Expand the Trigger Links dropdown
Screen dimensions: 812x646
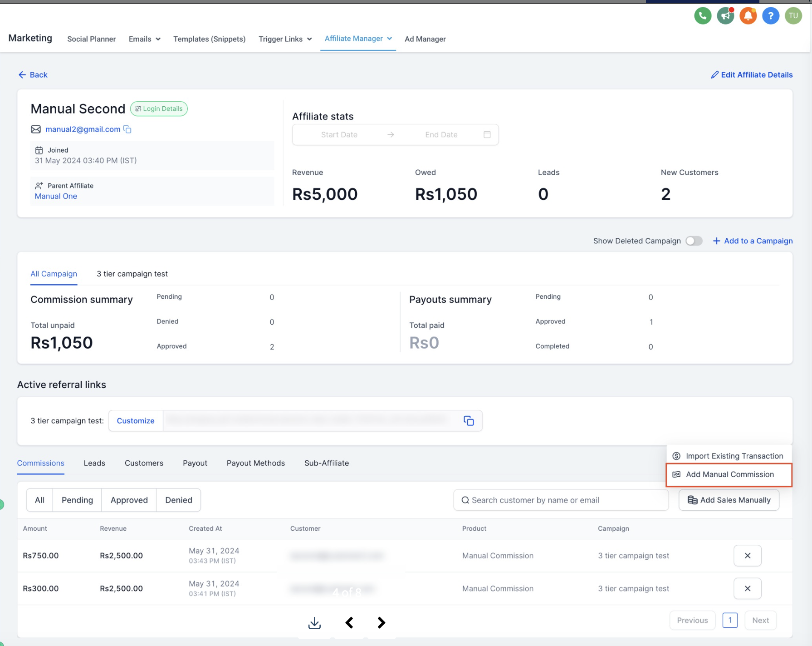tap(285, 39)
